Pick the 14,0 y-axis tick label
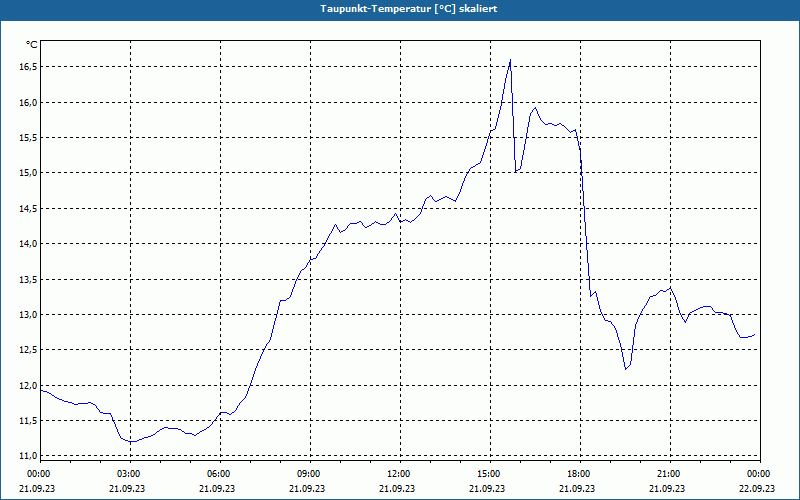 point(29,244)
